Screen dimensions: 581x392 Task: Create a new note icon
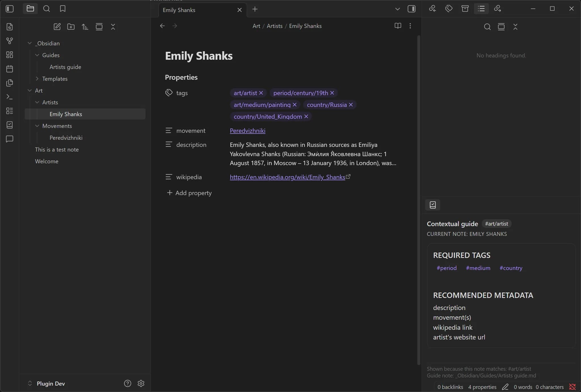click(x=57, y=27)
